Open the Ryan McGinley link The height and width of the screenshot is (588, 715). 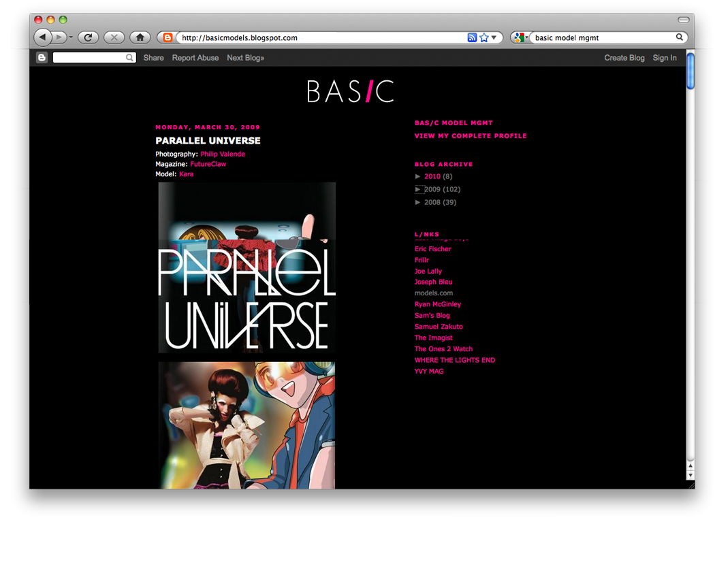[x=438, y=304]
